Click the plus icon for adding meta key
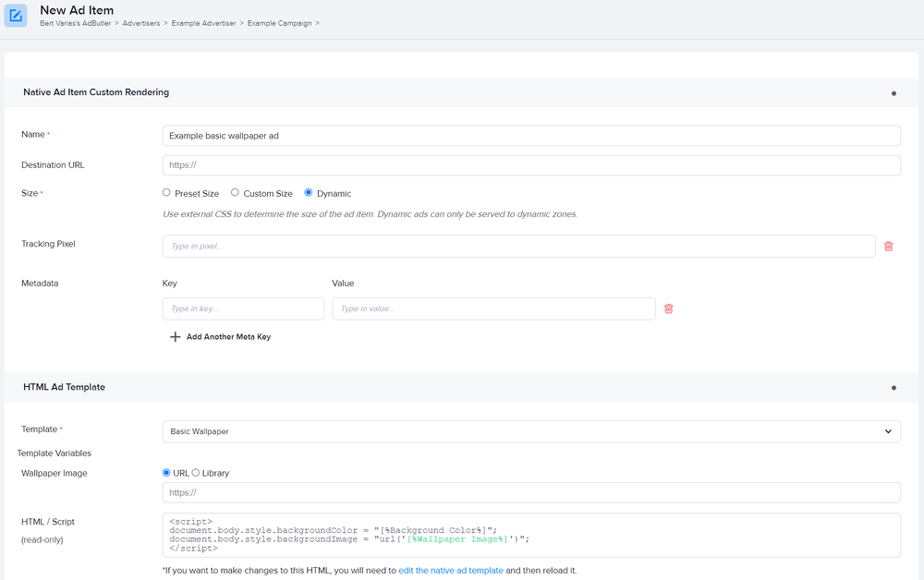924x580 pixels. point(175,337)
